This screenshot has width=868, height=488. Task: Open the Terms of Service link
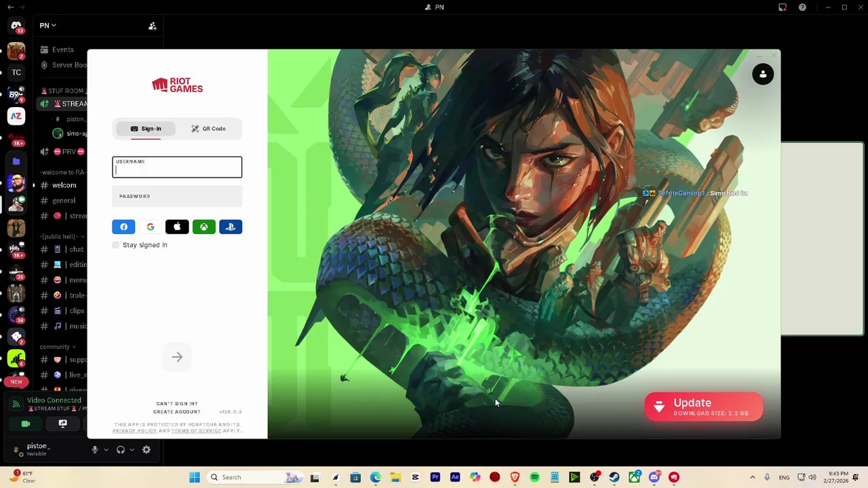coord(196,431)
